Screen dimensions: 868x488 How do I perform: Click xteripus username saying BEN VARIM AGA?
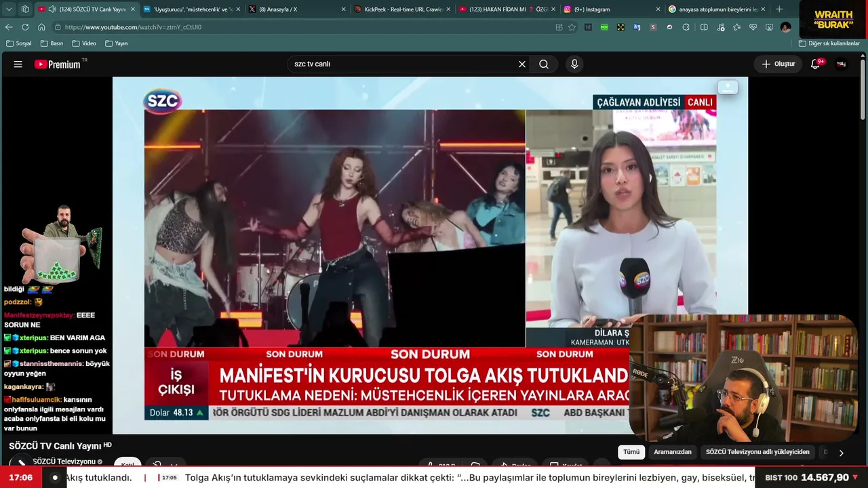33,338
